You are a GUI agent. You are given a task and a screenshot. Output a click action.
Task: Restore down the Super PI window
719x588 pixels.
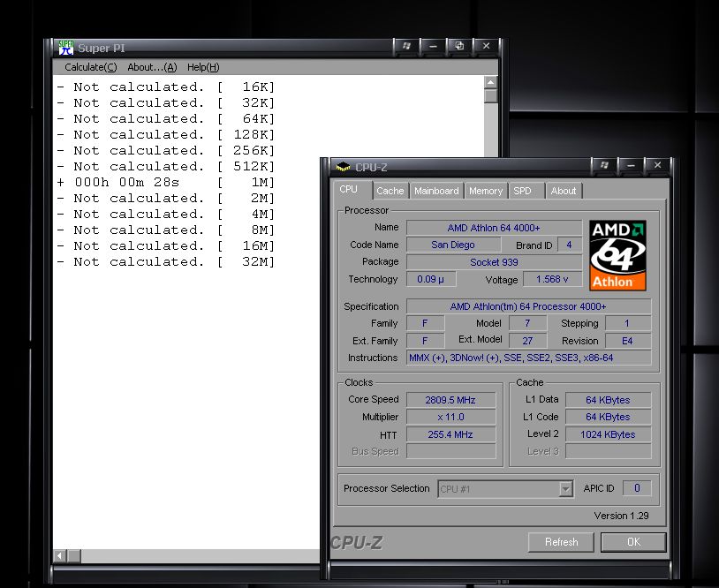pos(459,46)
